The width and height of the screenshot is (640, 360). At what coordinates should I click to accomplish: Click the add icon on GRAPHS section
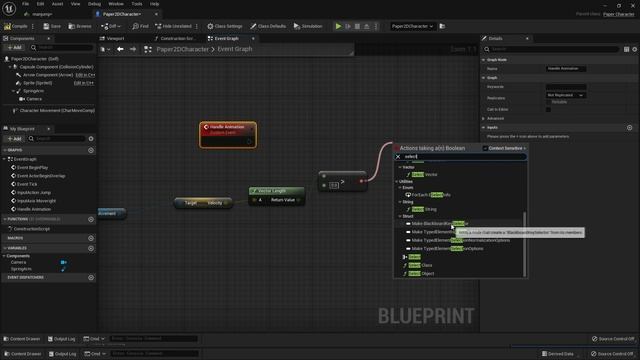click(91, 150)
